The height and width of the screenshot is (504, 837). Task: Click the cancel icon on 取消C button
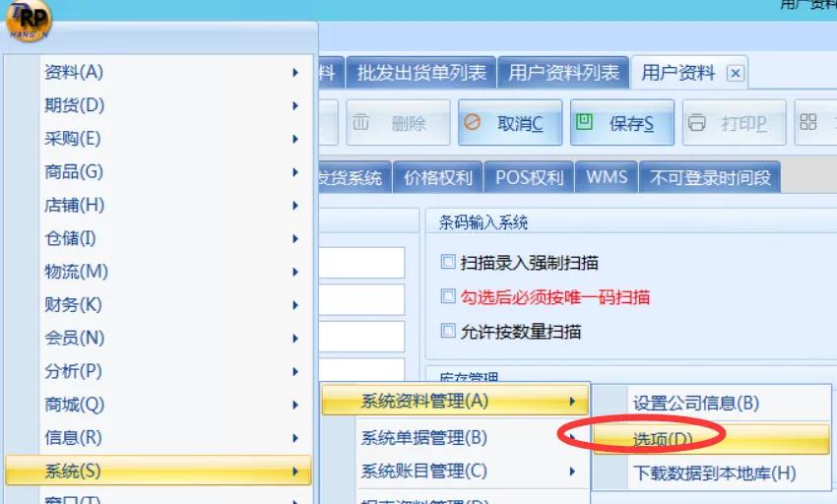473,123
